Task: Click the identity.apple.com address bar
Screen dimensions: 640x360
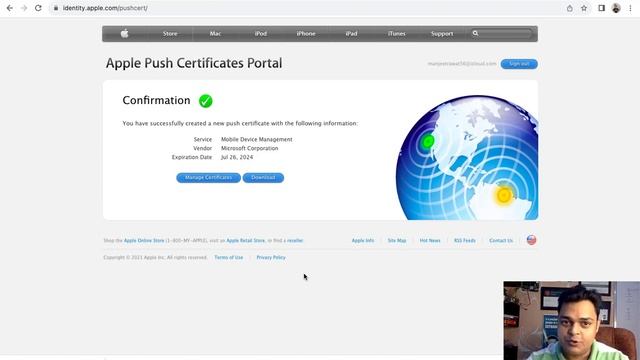Action: pos(306,8)
